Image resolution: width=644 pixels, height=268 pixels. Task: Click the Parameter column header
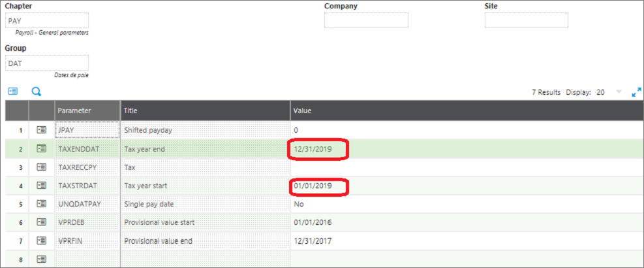(73, 110)
